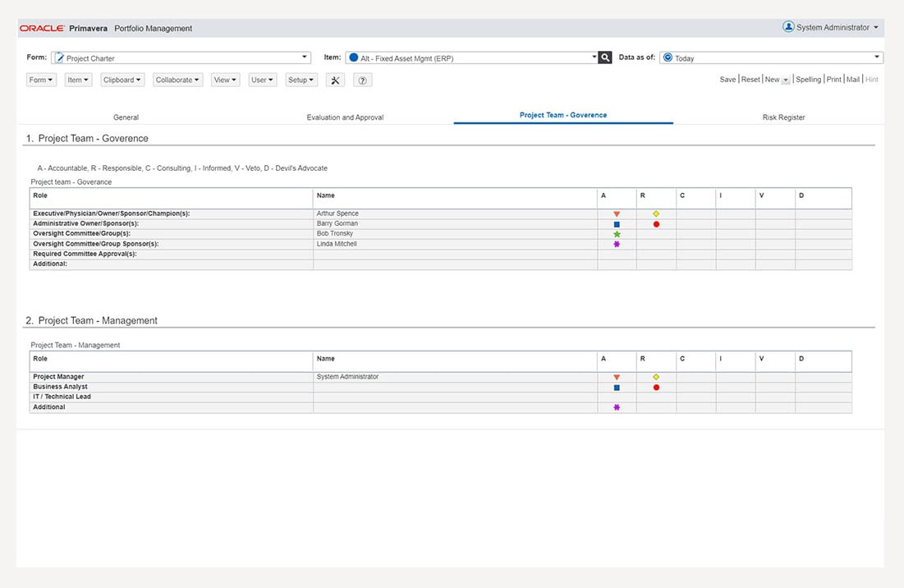Image resolution: width=904 pixels, height=588 pixels.
Task: Select Arthur Spence's red triangle marker in column A
Action: pyautogui.click(x=617, y=214)
